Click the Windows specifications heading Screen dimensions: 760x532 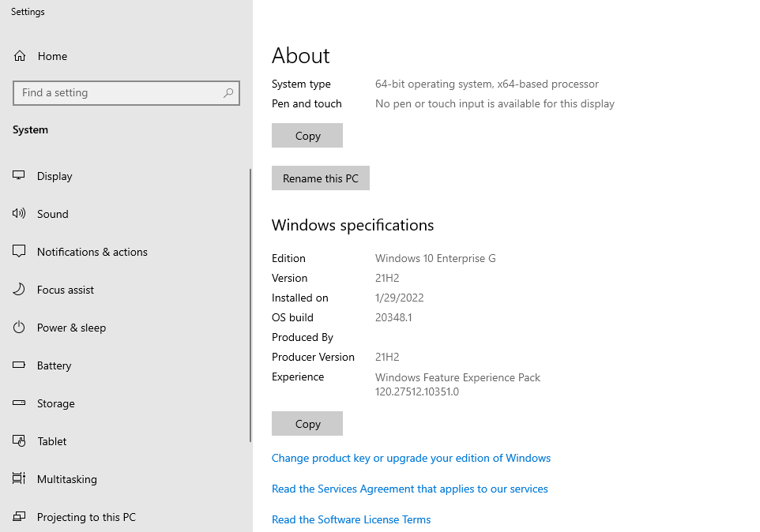352,225
